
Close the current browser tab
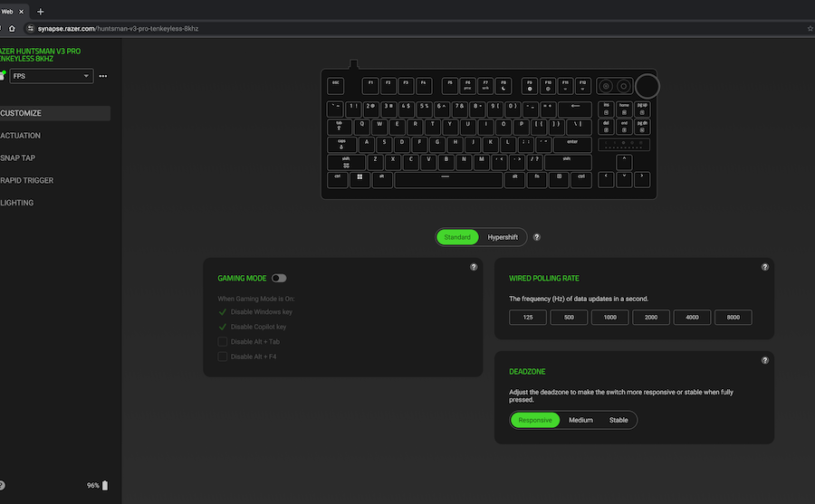click(x=22, y=12)
